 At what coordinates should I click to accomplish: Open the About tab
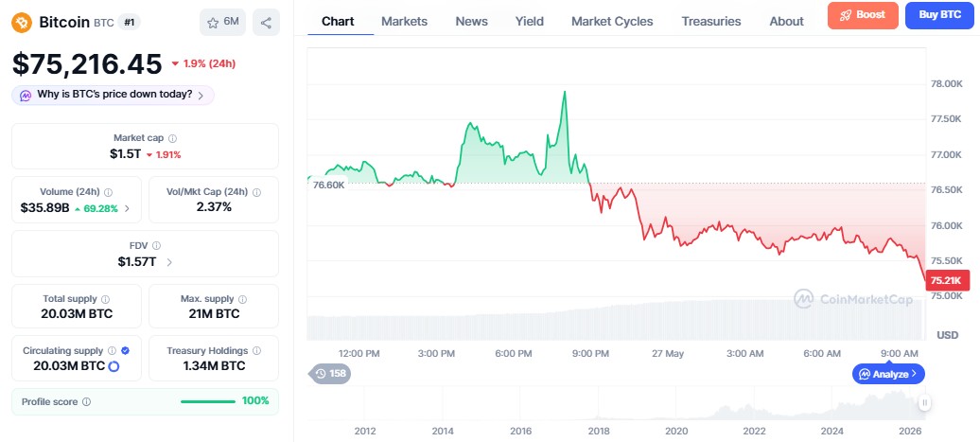[786, 21]
